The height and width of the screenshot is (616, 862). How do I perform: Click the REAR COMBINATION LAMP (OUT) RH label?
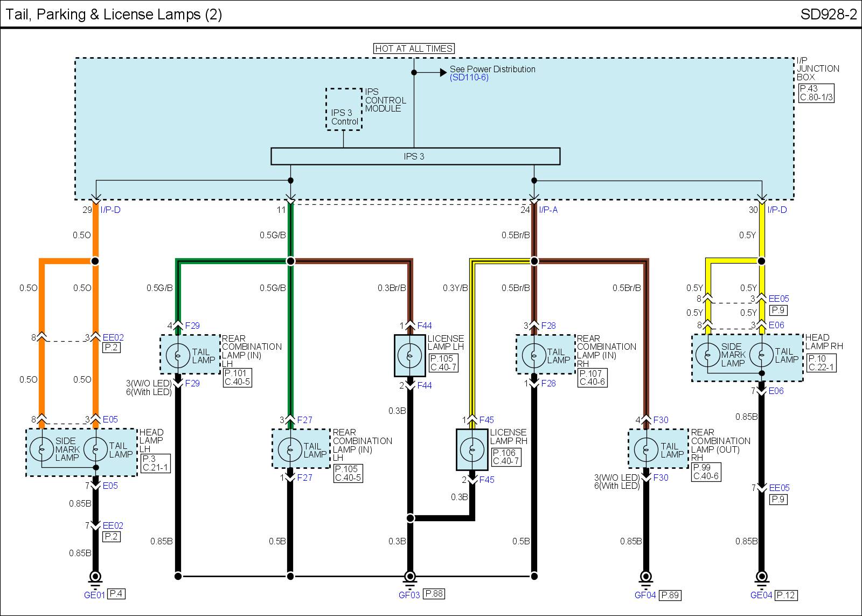[x=721, y=445]
